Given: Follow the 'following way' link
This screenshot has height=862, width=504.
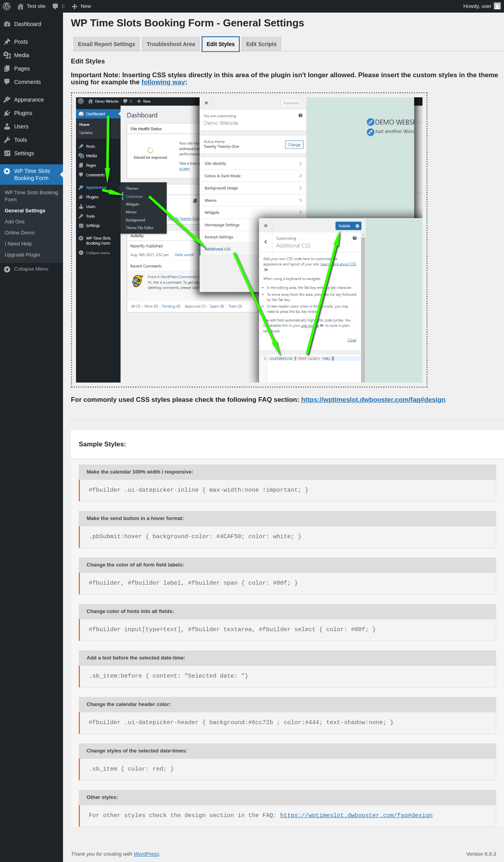Looking at the screenshot, I should (x=163, y=82).
